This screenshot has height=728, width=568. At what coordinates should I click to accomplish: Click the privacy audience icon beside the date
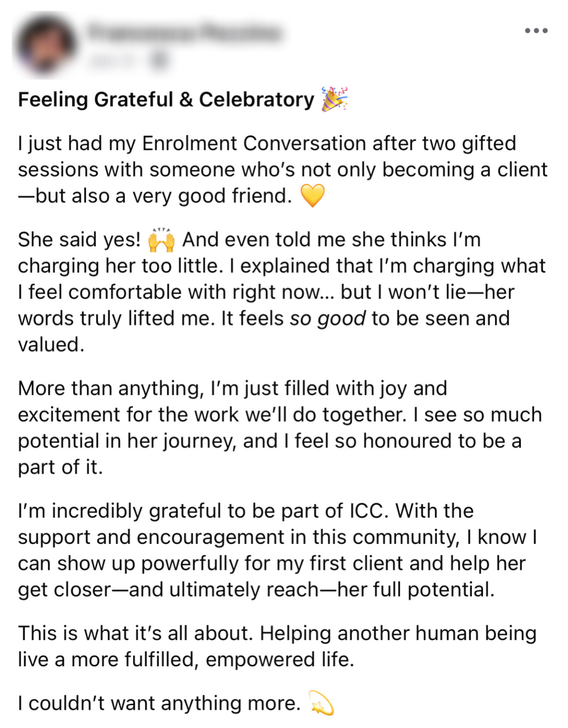[x=159, y=61]
